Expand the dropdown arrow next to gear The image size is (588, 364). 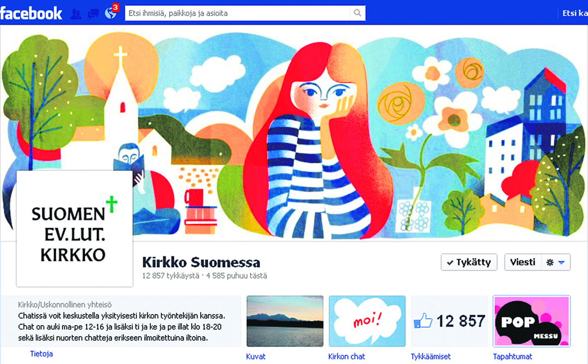point(561,262)
